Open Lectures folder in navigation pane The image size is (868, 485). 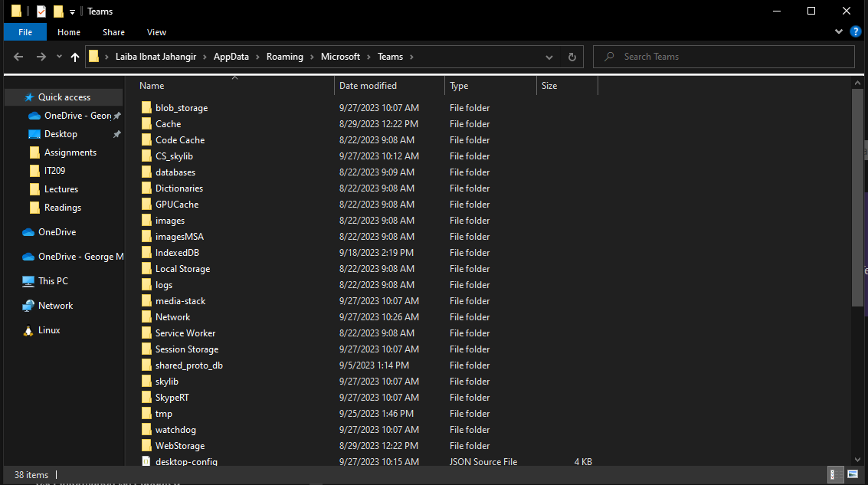tap(61, 188)
